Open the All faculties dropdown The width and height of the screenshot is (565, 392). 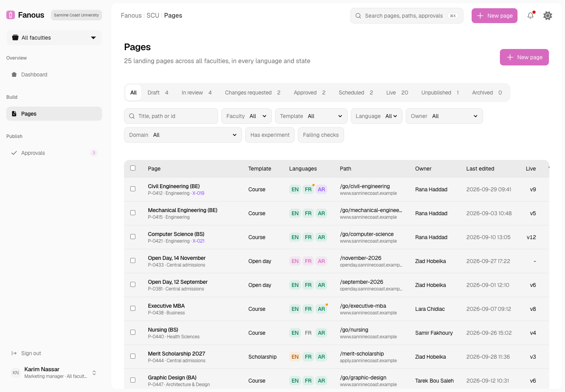pyautogui.click(x=54, y=38)
